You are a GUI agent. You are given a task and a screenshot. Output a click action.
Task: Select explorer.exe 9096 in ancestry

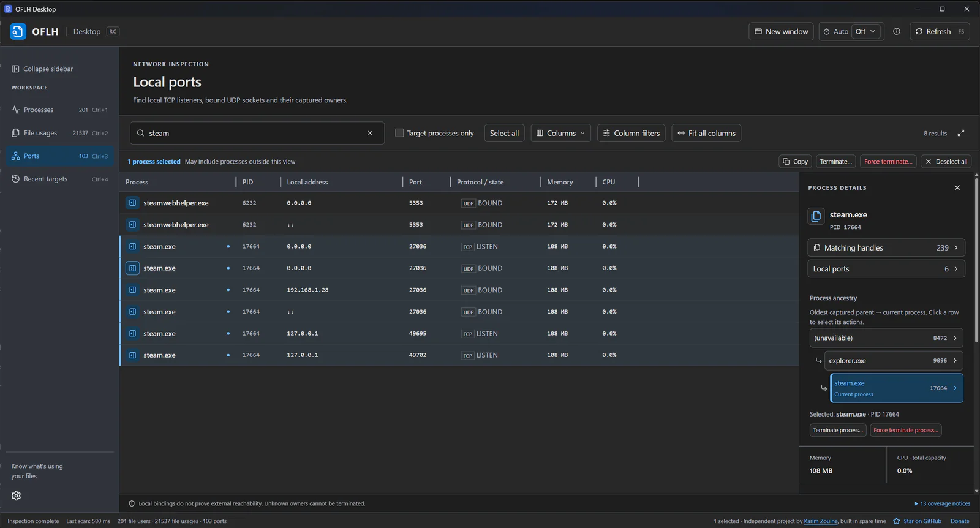point(894,361)
